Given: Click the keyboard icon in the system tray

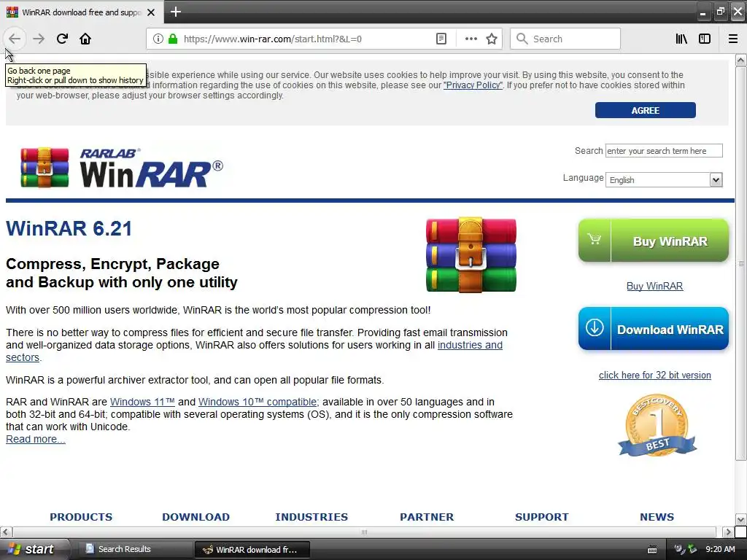Looking at the screenshot, I should pos(652,550).
